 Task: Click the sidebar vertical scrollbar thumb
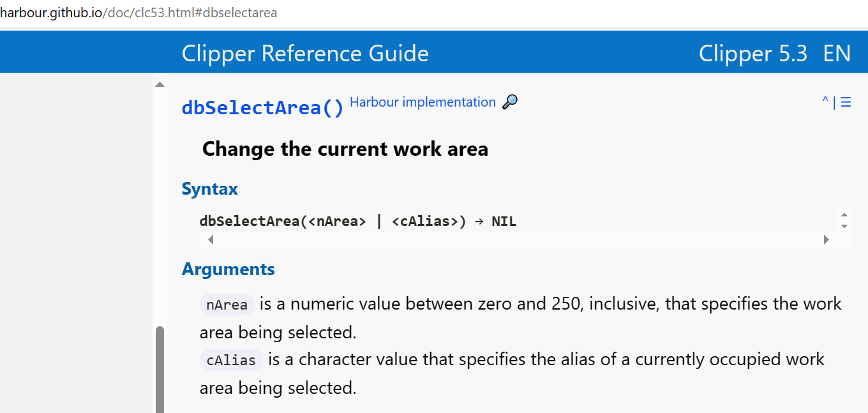pos(160,370)
